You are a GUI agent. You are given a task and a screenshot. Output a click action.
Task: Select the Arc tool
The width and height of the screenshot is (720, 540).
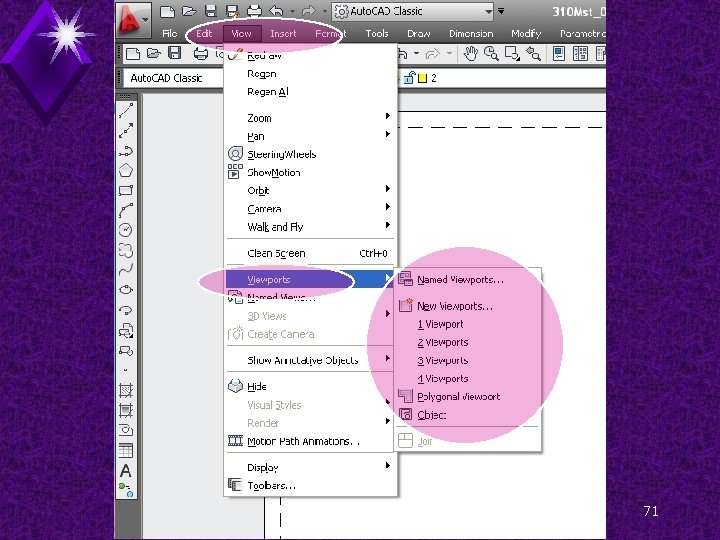coord(126,210)
